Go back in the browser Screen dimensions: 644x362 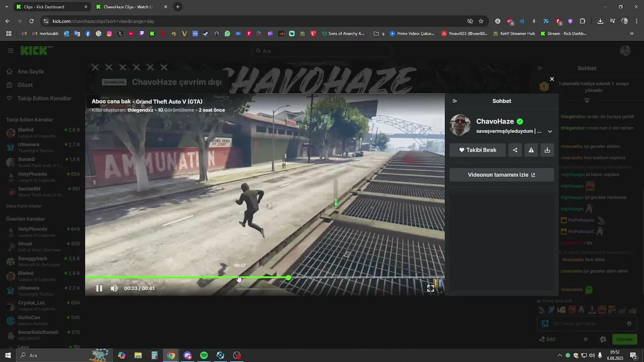click(x=7, y=21)
